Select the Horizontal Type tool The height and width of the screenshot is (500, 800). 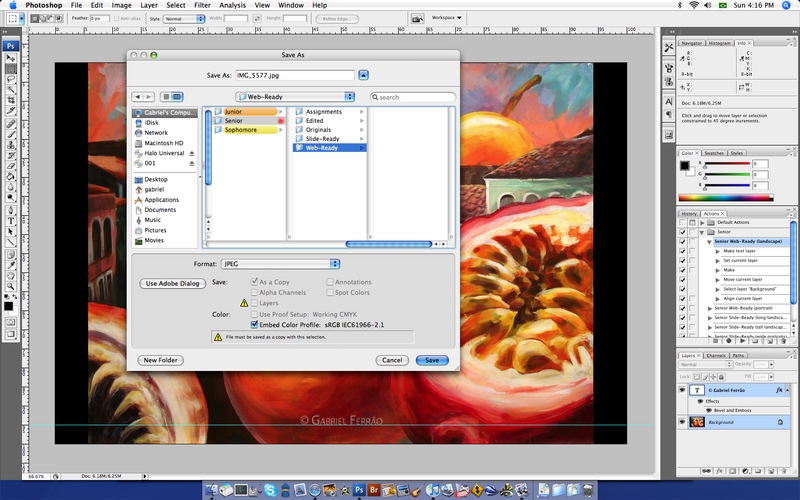pos(10,219)
